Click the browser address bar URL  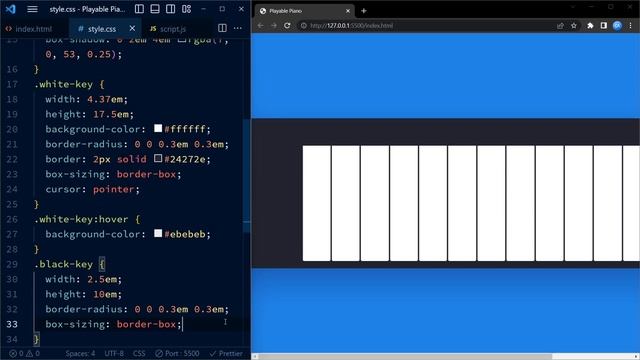(x=351, y=25)
